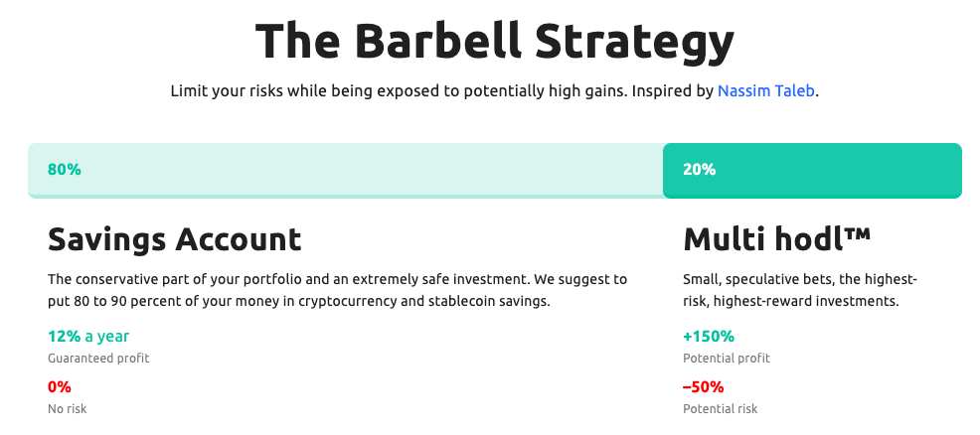
Task: Click the Potential profit label
Action: point(727,359)
